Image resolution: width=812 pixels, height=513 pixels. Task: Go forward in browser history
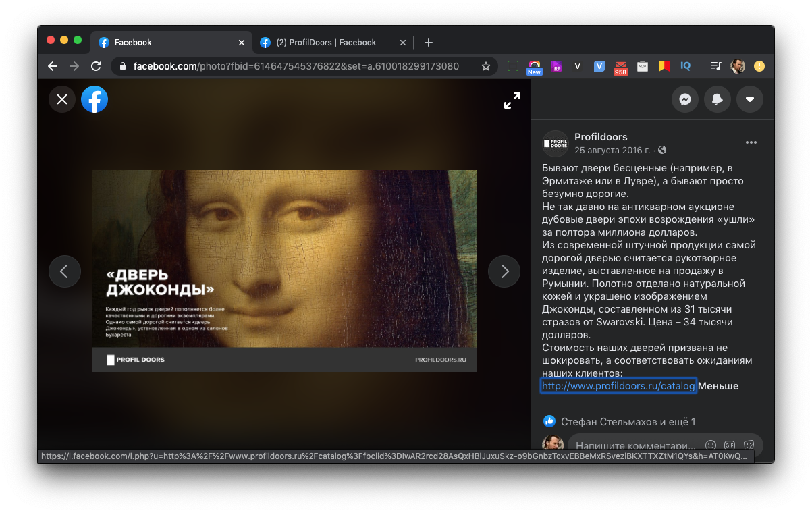coord(74,66)
